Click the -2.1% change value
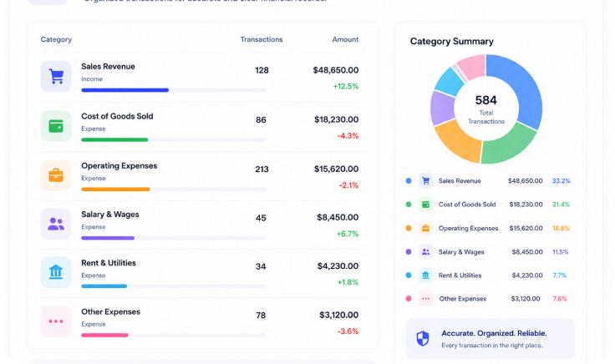 (x=348, y=185)
